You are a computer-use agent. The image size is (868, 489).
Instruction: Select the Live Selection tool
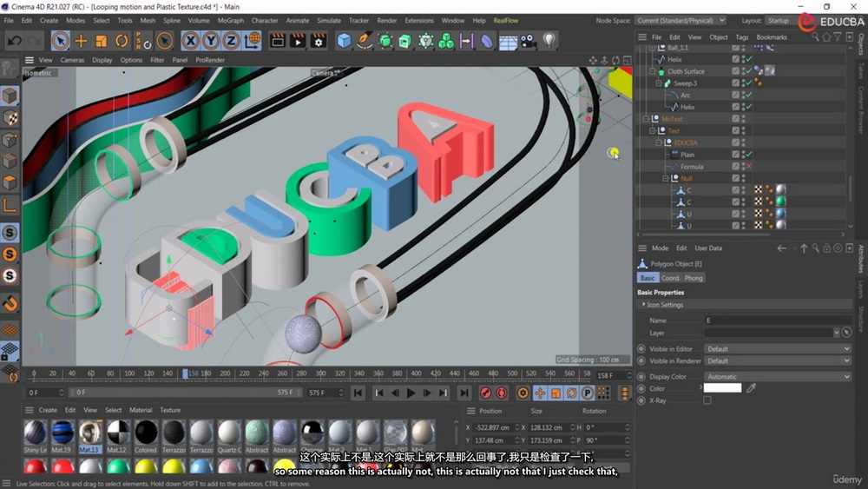pos(61,41)
